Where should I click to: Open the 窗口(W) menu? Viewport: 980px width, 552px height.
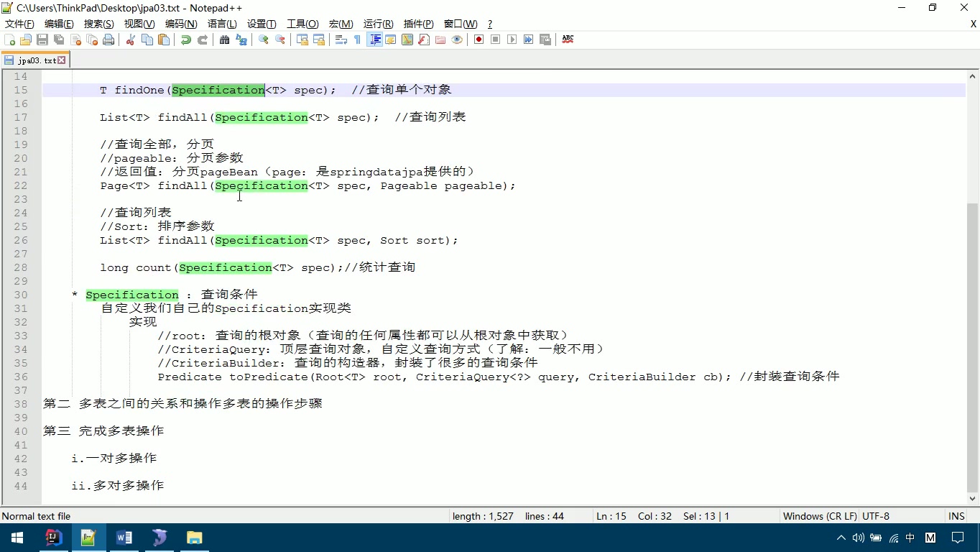click(461, 24)
